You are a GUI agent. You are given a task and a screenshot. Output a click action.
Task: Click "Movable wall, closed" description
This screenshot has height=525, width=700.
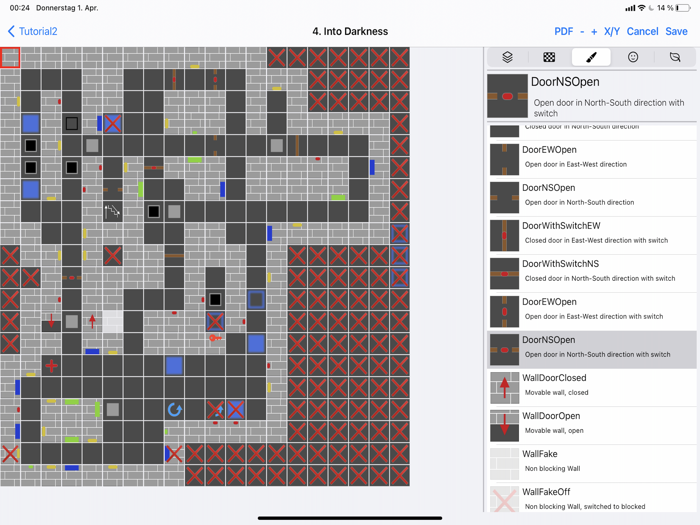(x=556, y=393)
